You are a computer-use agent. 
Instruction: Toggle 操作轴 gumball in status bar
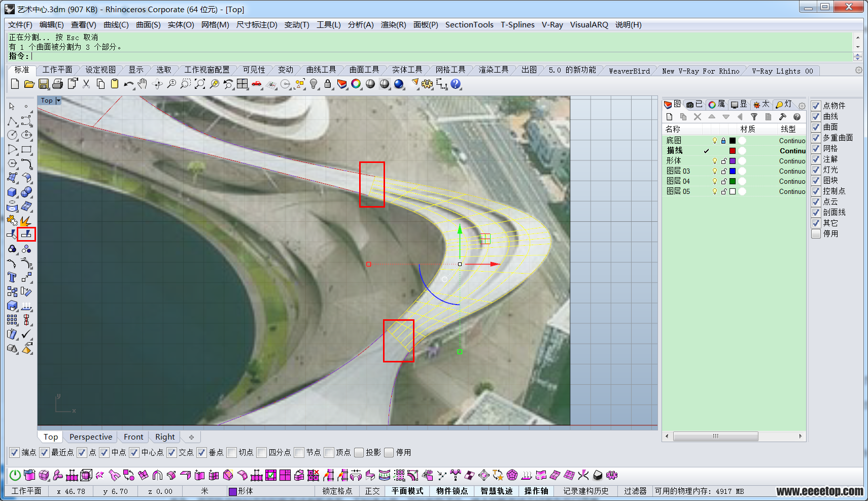536,491
